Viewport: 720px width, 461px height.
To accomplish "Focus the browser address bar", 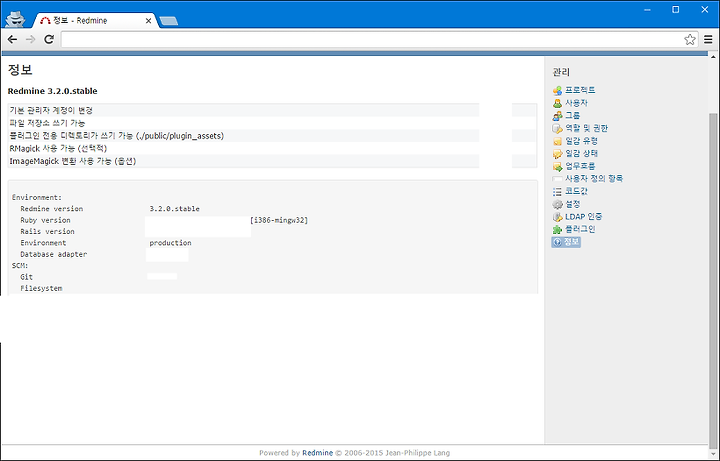I will click(x=372, y=39).
